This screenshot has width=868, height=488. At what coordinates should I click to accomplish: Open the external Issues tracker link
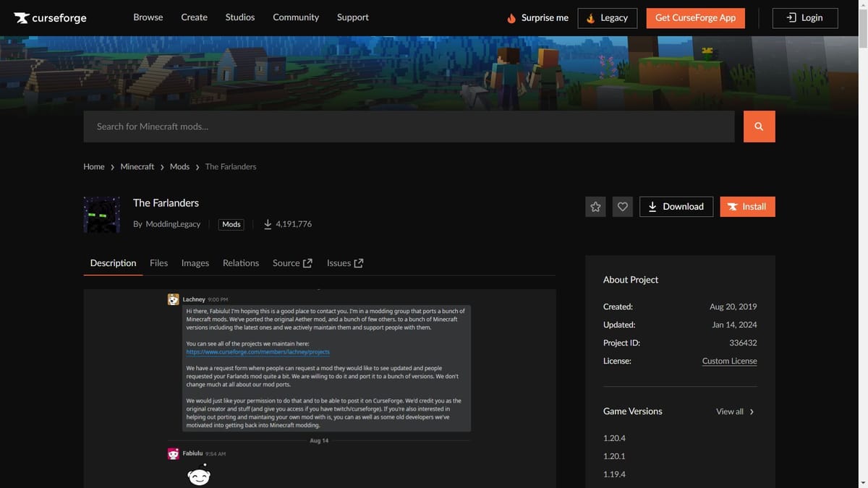344,263
